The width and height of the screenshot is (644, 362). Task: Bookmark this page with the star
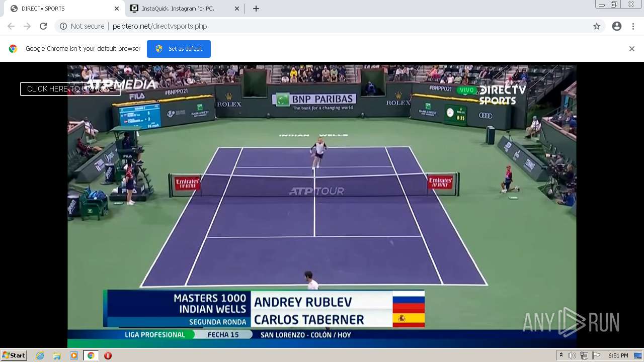[597, 26]
